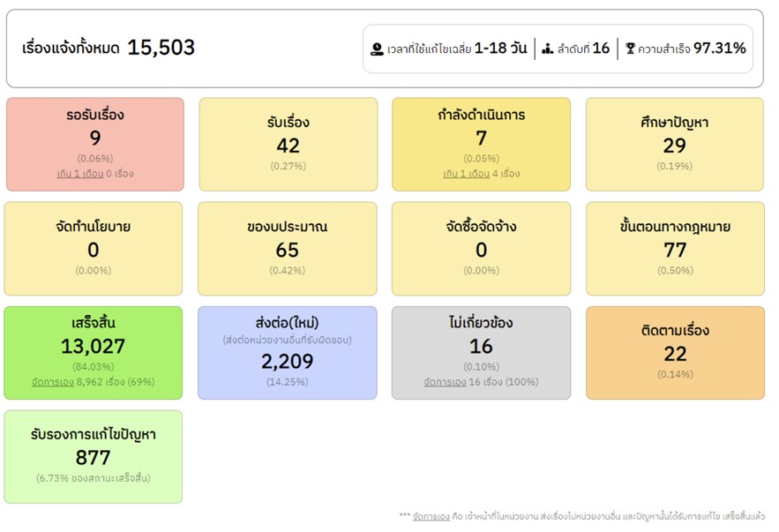779x532 pixels.
Task: Click the success rate trophy icon
Action: pyautogui.click(x=630, y=49)
